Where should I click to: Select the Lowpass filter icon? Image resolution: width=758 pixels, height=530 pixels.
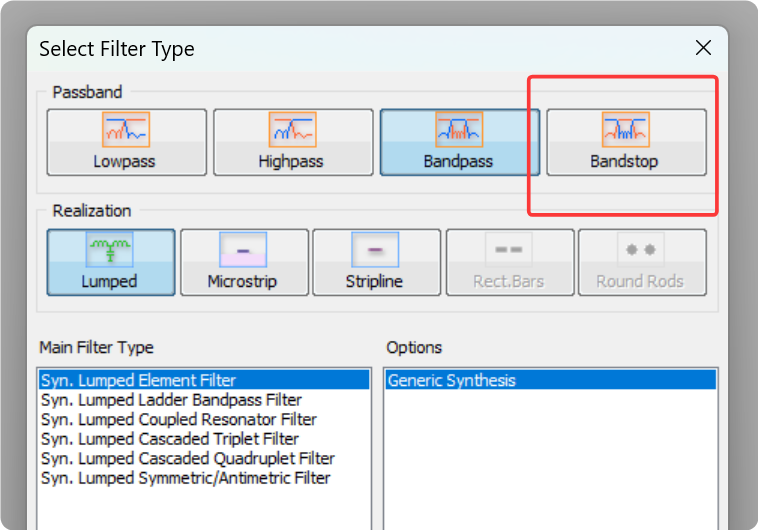pos(126,129)
